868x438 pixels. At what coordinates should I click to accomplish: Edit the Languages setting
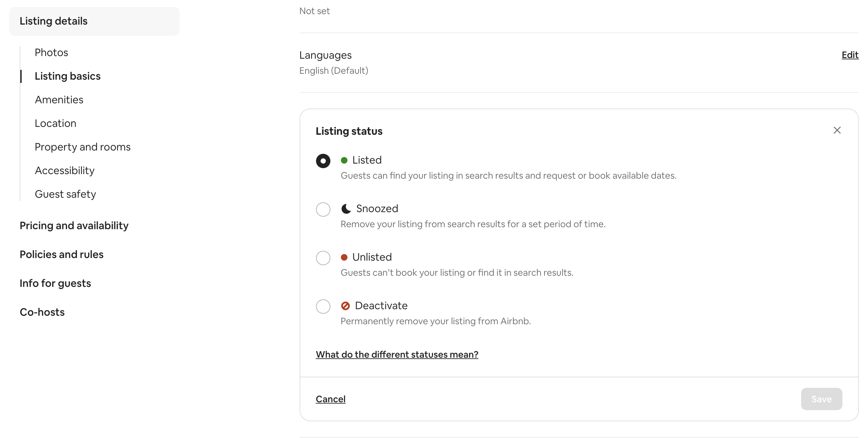click(x=850, y=55)
